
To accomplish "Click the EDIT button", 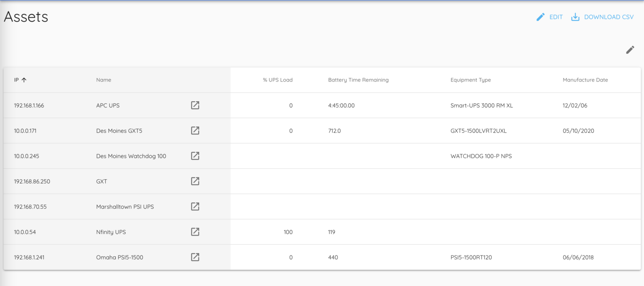I will tap(549, 17).
